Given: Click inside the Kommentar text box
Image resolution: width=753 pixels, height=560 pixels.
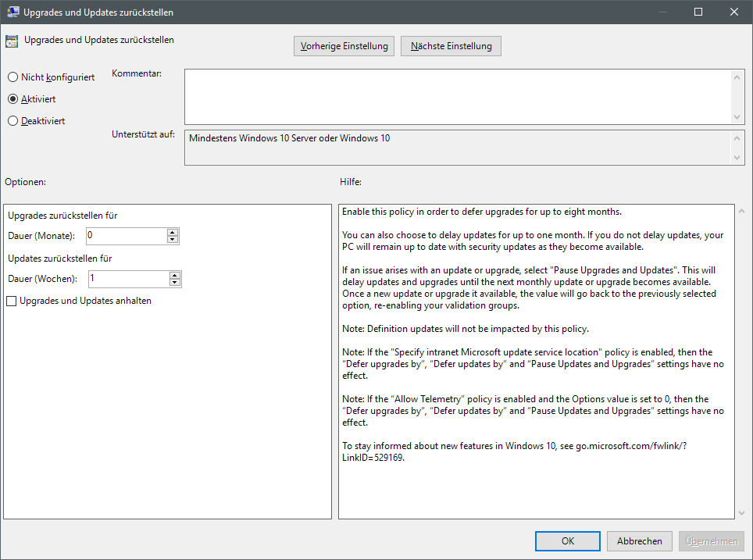Looking at the screenshot, I should pos(457,96).
